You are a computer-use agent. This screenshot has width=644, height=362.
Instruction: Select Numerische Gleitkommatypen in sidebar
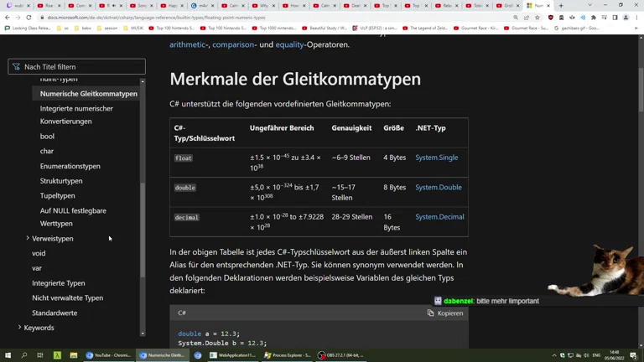pos(88,94)
